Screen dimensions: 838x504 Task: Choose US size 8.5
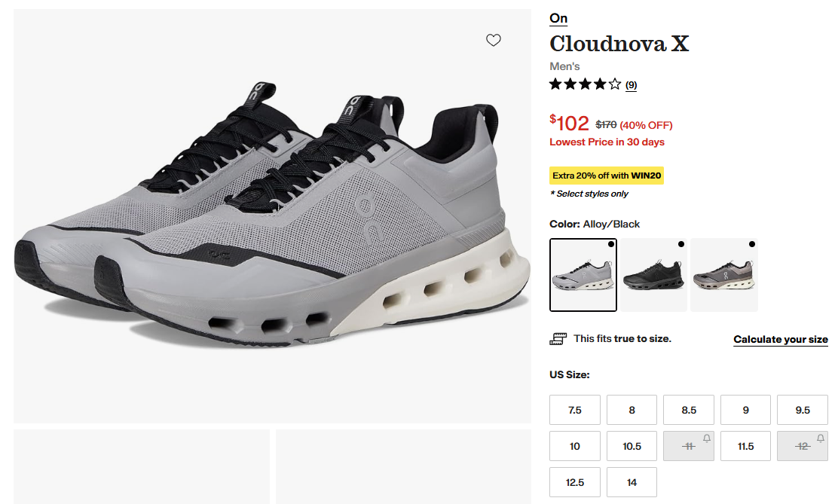(x=689, y=410)
